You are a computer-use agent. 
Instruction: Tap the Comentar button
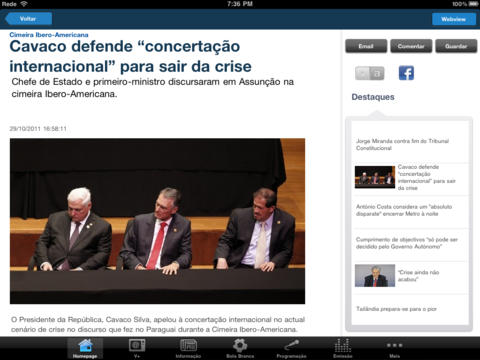point(411,46)
